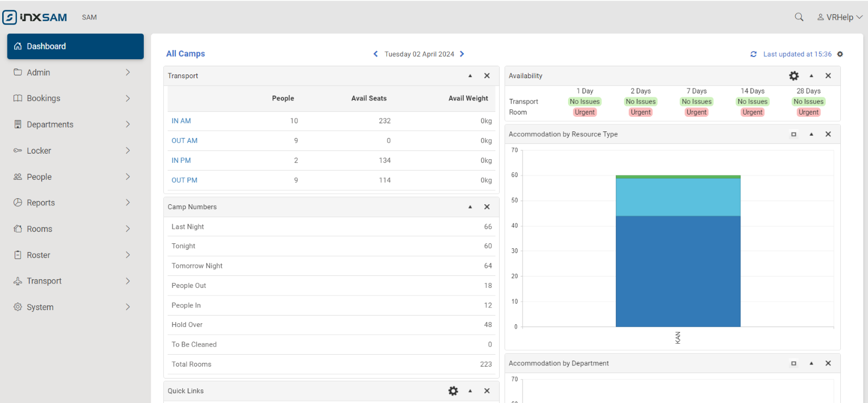
Task: Click the System gear icon
Action: click(18, 307)
